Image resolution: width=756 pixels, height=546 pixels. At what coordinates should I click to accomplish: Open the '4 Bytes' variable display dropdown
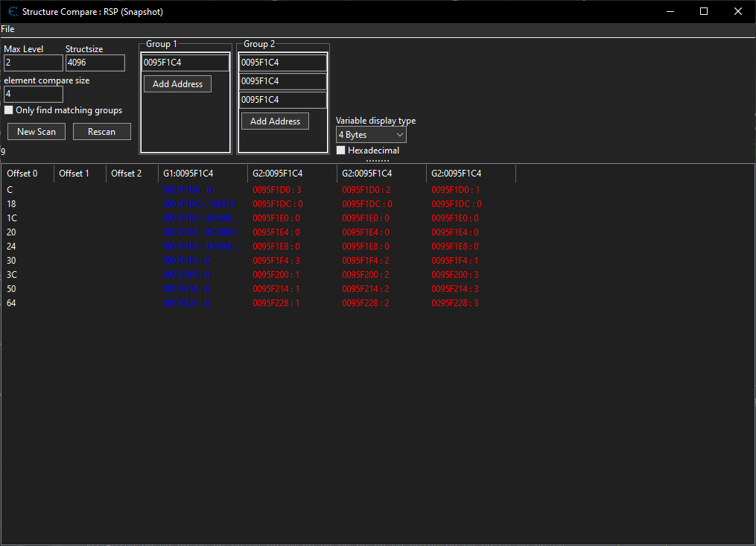[370, 134]
